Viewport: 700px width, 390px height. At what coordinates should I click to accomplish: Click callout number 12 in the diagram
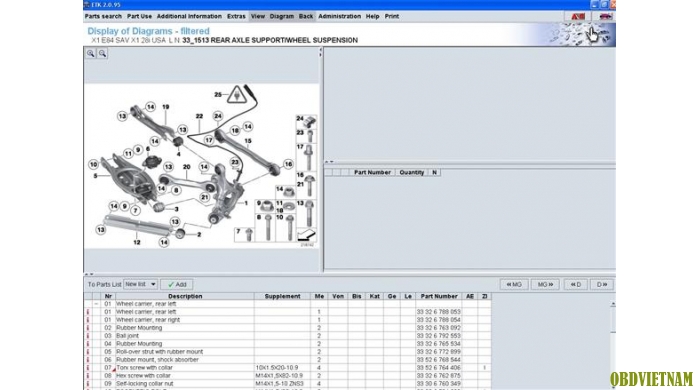click(x=137, y=242)
